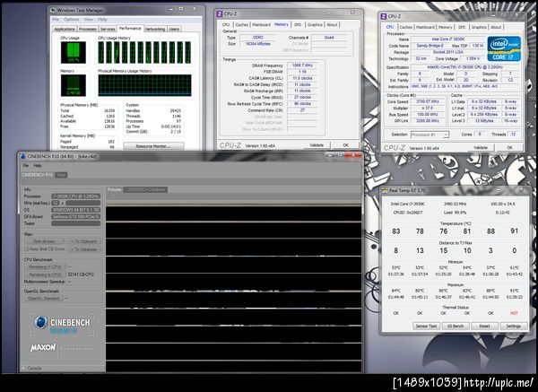Click Resource Monitor button in Task Manager
The height and width of the screenshot is (392, 538).
[x=153, y=146]
